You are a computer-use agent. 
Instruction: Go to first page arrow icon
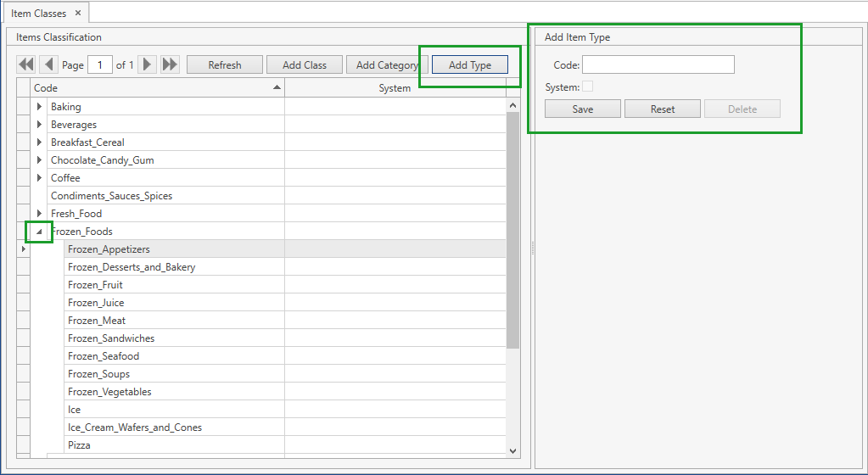click(26, 64)
